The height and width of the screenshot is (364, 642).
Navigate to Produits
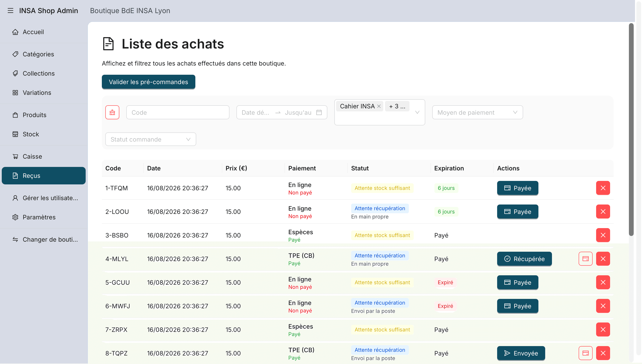click(44, 115)
